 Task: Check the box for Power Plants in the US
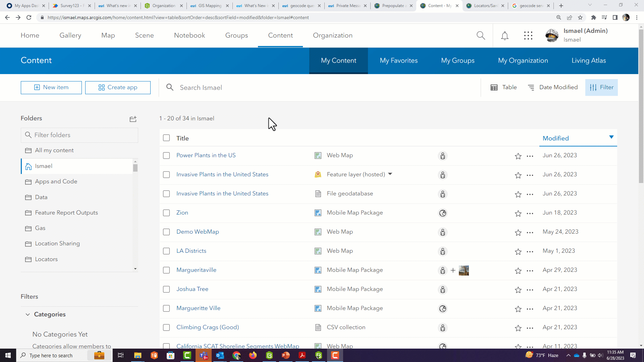pyautogui.click(x=166, y=156)
